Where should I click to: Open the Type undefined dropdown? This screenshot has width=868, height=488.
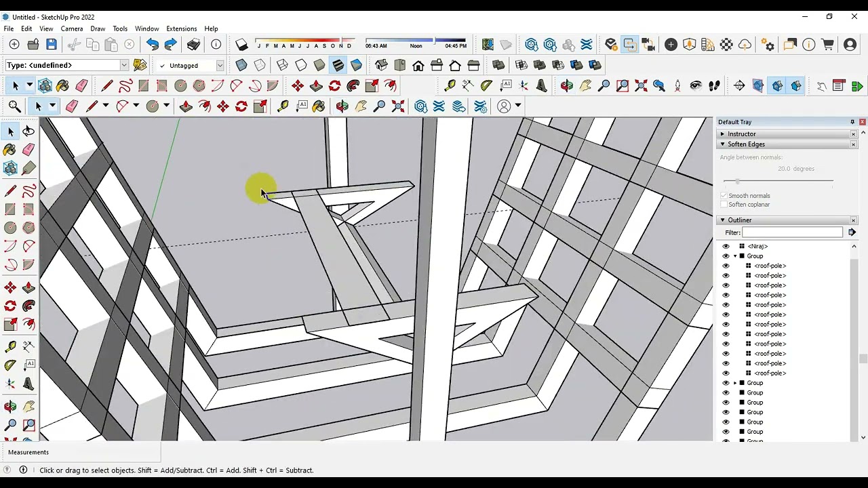[124, 65]
